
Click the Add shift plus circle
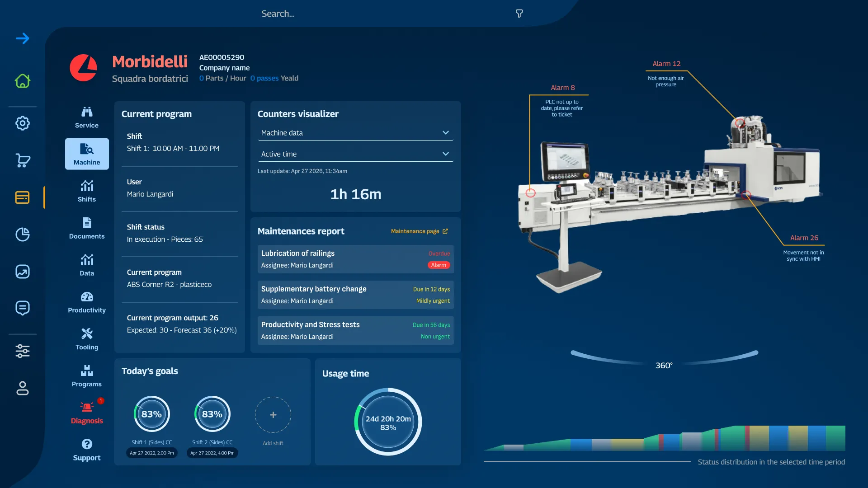point(273,415)
